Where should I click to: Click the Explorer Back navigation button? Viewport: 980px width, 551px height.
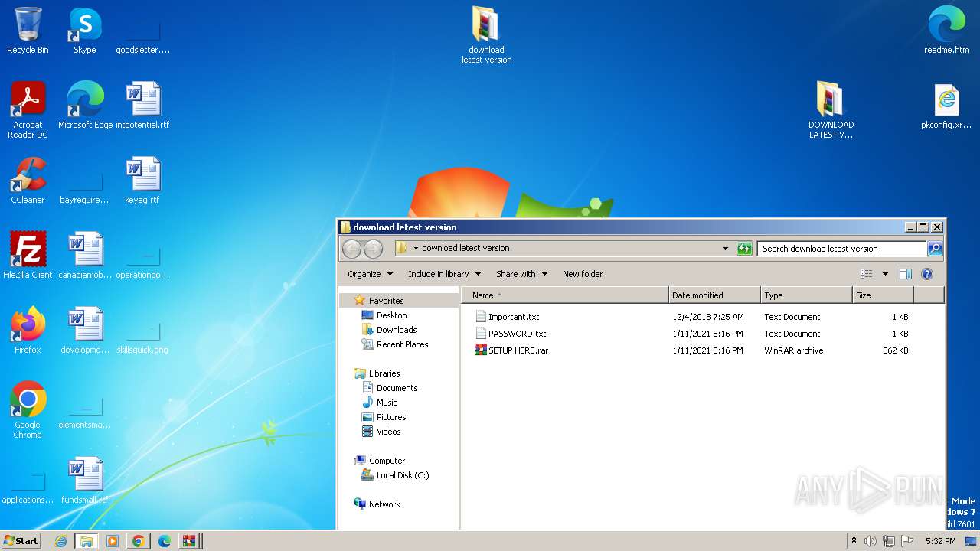tap(351, 249)
